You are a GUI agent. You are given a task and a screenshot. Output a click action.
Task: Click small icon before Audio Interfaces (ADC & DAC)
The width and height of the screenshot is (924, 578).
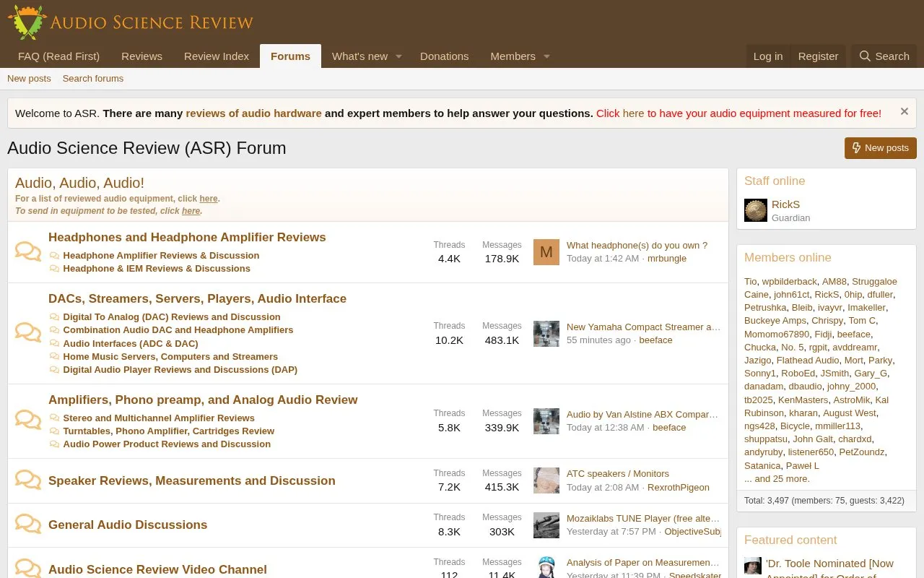point(55,344)
